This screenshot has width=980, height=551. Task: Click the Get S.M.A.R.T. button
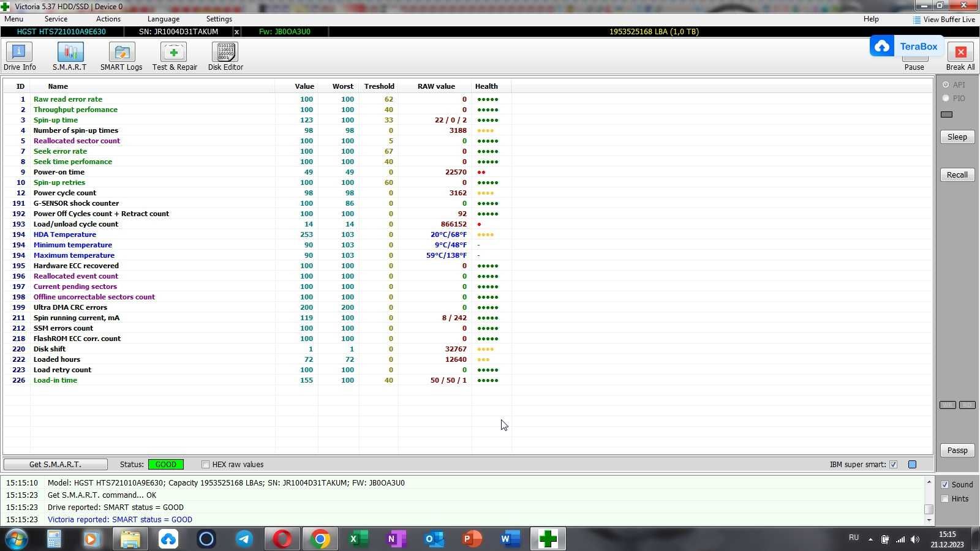(55, 465)
